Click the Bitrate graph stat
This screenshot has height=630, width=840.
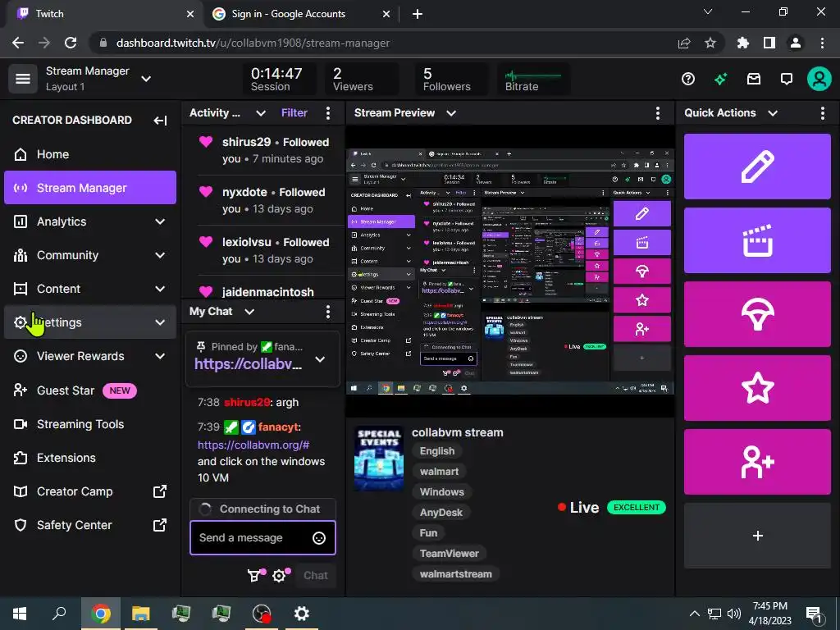click(533, 80)
